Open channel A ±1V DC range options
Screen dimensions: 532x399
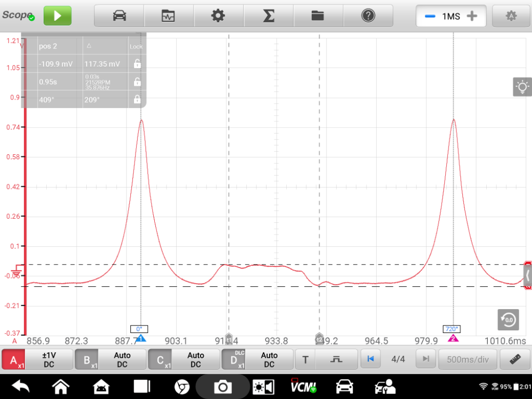[49, 360]
